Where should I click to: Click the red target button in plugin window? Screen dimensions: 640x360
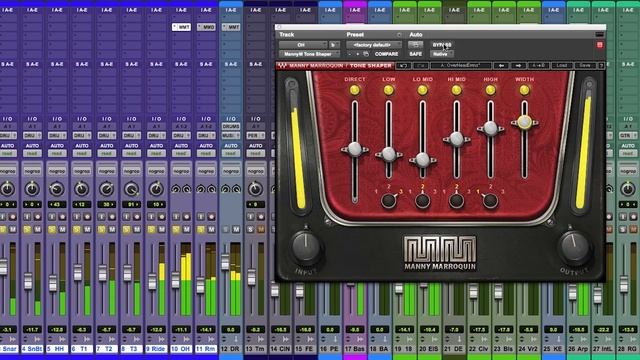click(600, 45)
